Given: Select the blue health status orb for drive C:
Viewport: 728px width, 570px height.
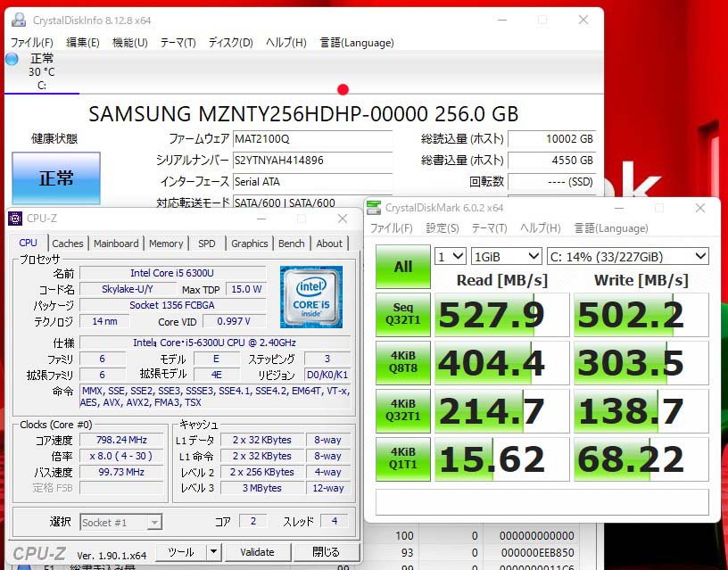Looking at the screenshot, I should point(12,59).
